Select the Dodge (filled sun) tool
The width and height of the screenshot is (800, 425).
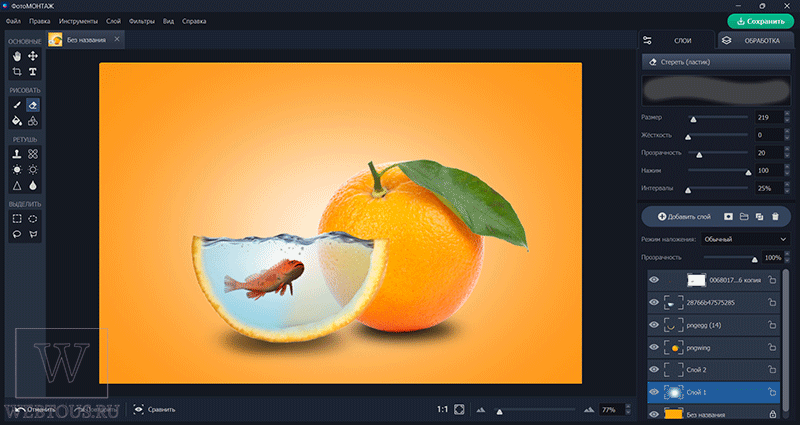pos(17,169)
